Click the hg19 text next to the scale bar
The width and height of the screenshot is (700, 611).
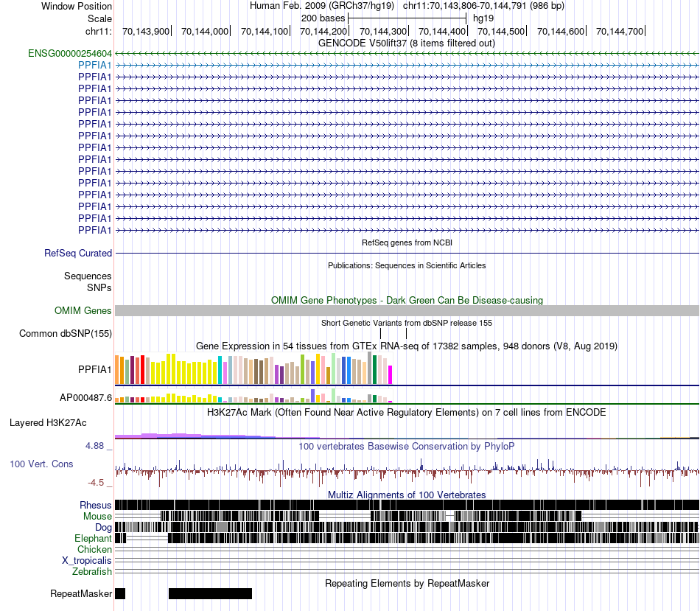pyautogui.click(x=483, y=18)
